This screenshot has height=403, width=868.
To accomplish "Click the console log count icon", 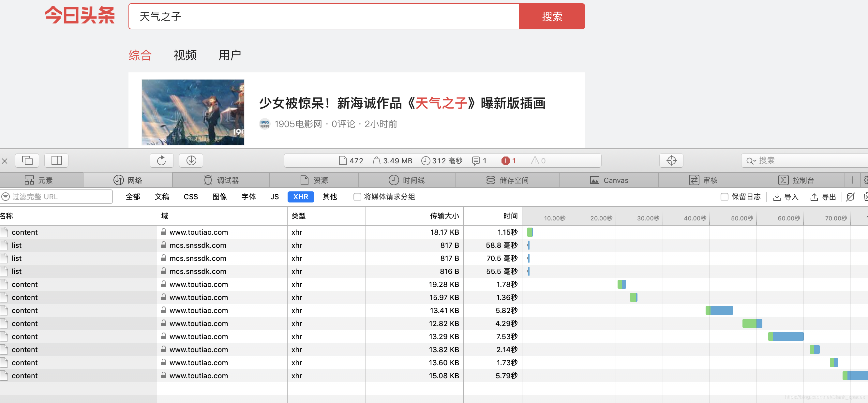I will 479,161.
